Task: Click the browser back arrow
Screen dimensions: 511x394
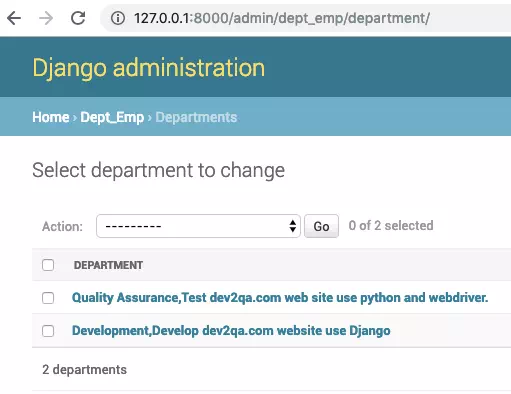Action: click(x=14, y=18)
